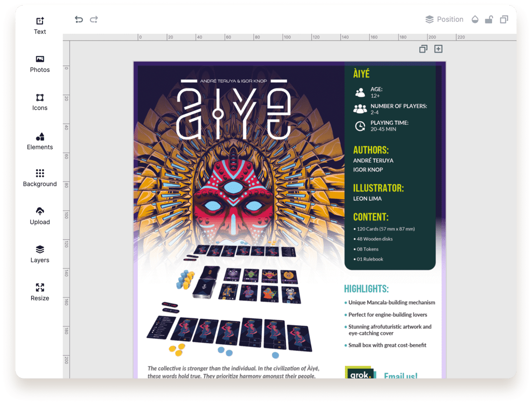
Task: Select the ÀIYÉ logo title on poster
Action: pyautogui.click(x=234, y=114)
